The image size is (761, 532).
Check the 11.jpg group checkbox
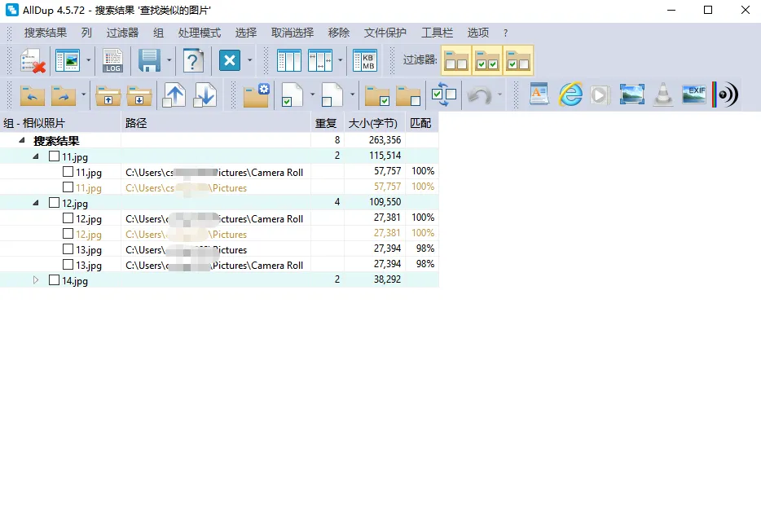55,156
